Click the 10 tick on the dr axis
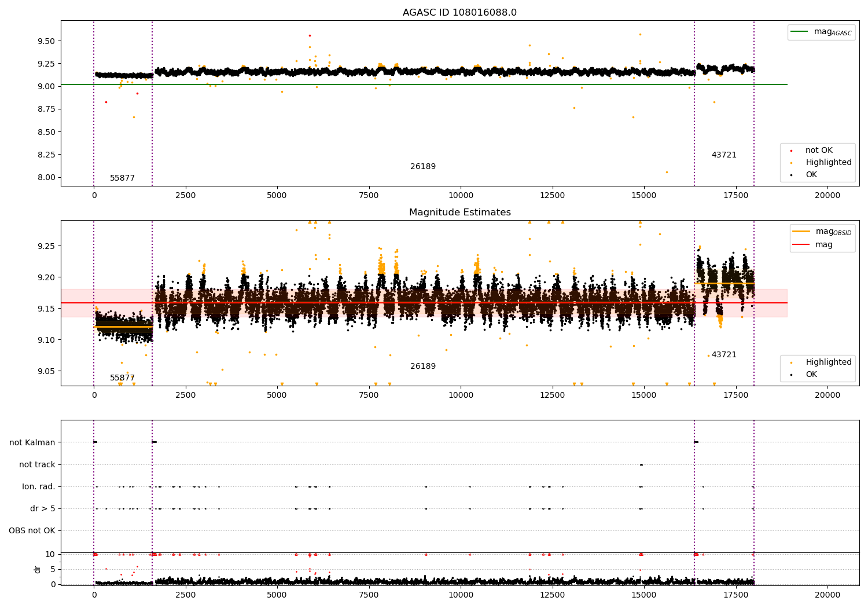 point(50,555)
